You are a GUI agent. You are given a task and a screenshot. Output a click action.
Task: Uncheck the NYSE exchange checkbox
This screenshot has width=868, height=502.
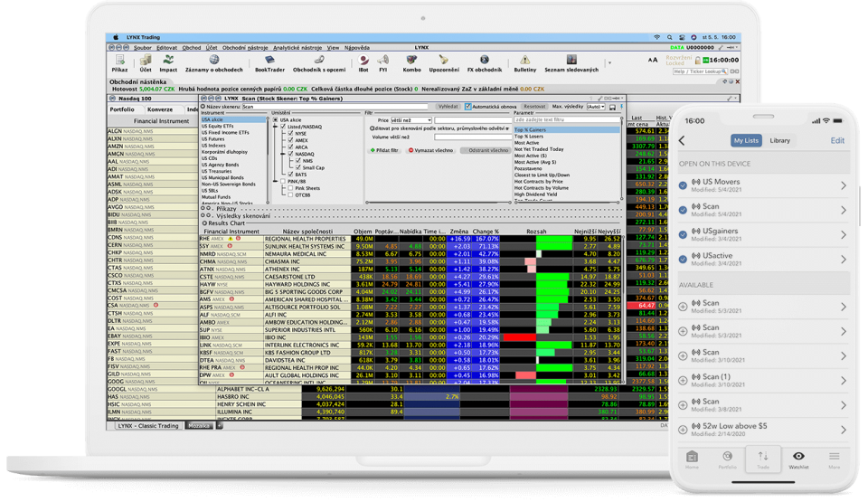pos(290,134)
